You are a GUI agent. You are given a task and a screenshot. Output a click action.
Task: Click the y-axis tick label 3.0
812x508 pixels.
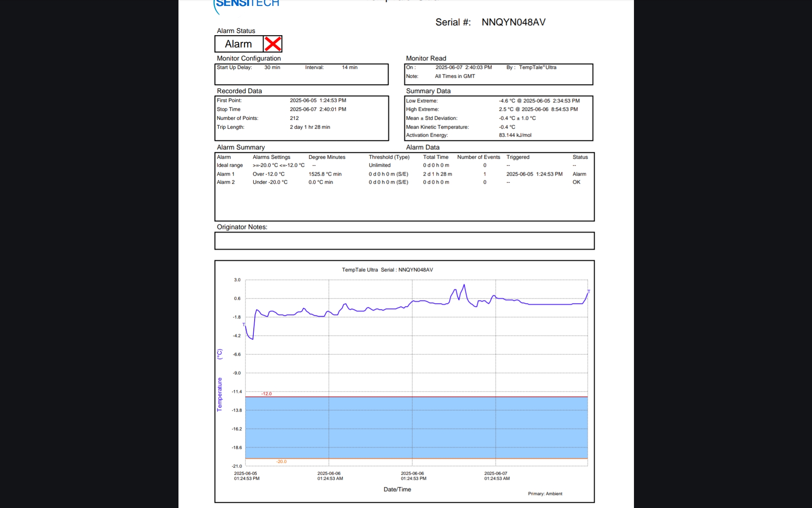(x=237, y=280)
